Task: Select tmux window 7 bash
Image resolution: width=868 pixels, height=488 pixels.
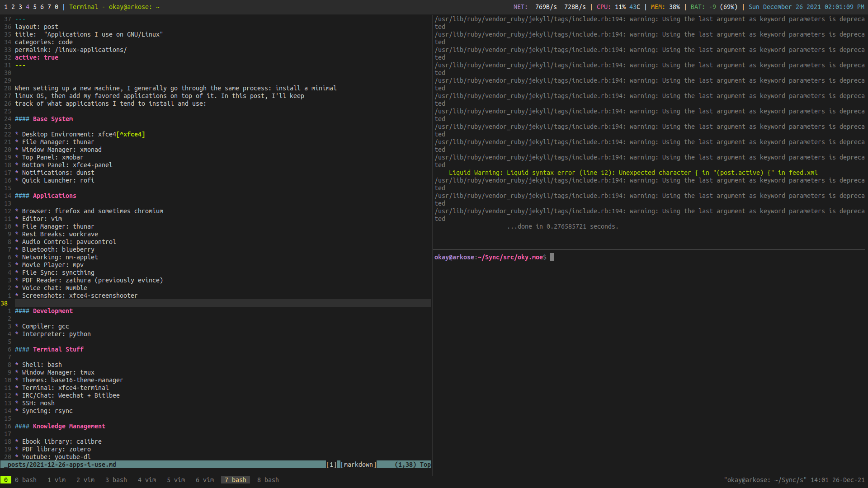Action: [x=235, y=480]
